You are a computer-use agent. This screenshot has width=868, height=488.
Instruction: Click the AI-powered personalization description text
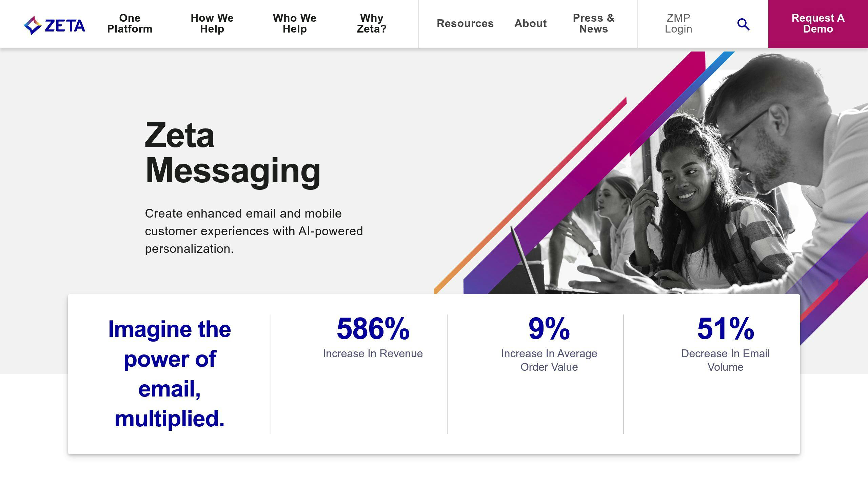[254, 231]
